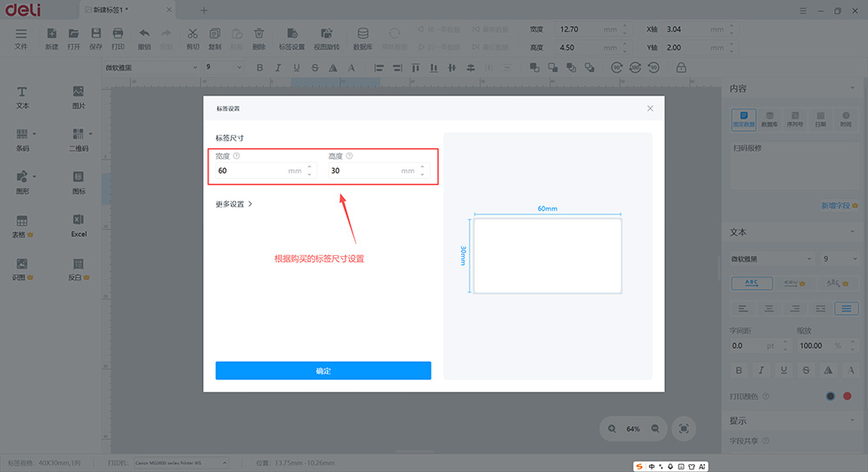Switch to the 时间 content tab
Screen dimensions: 868x472
click(845, 119)
